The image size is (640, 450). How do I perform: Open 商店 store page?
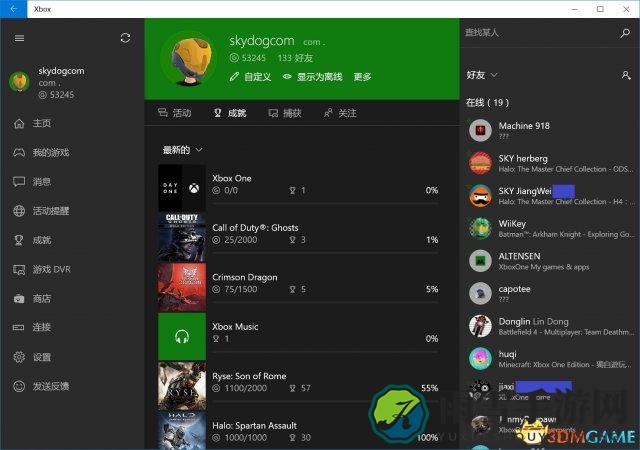(42, 299)
